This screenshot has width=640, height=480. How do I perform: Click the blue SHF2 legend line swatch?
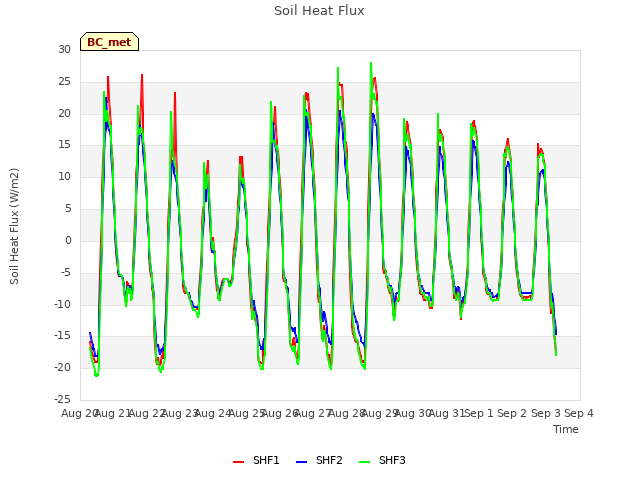[x=301, y=462]
